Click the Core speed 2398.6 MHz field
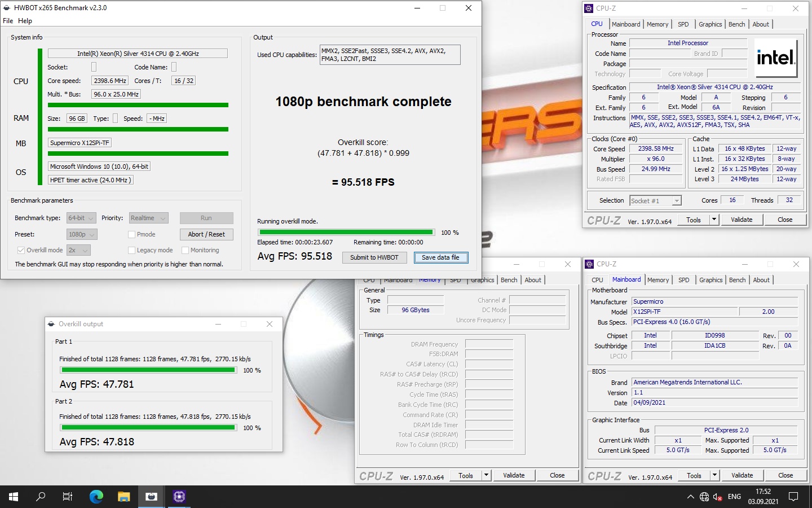The width and height of the screenshot is (812, 508). click(110, 81)
